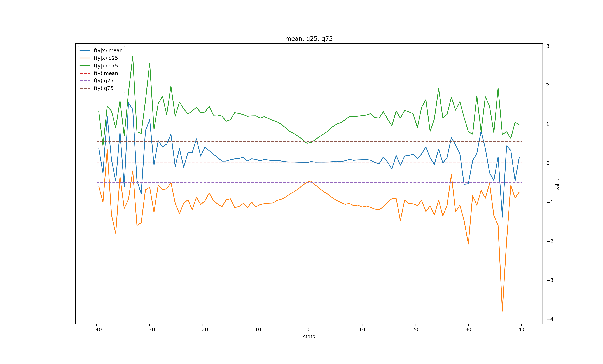
Task: Click x-axis tick label '−40'
Action: 97,330
